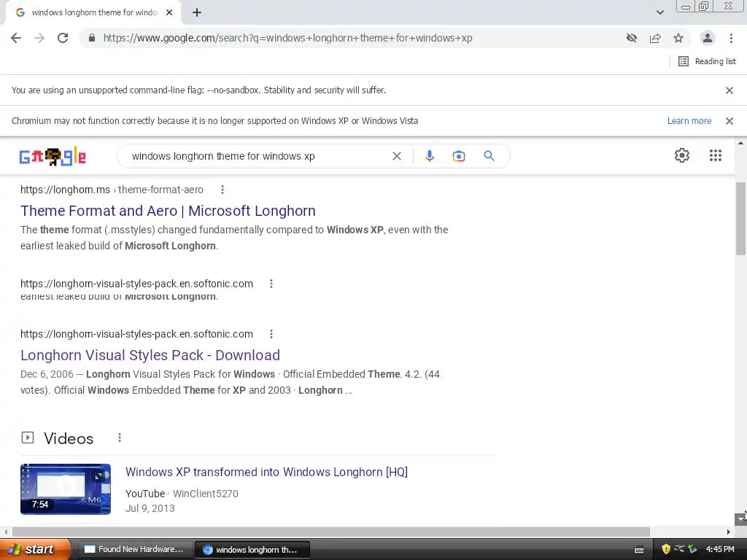Open the Windows Start menu
The image size is (747, 560).
click(x=34, y=550)
